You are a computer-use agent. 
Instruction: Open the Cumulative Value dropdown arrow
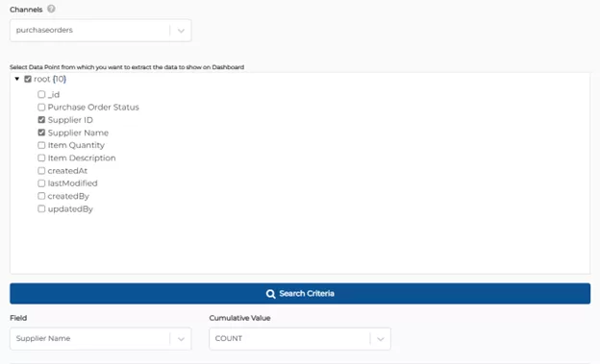[x=381, y=339]
